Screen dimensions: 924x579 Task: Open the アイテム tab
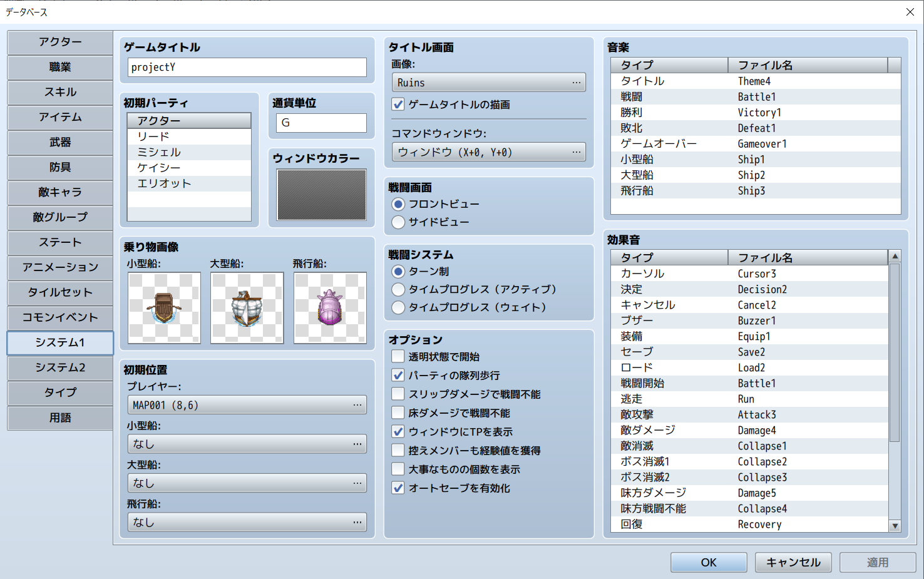(x=60, y=117)
